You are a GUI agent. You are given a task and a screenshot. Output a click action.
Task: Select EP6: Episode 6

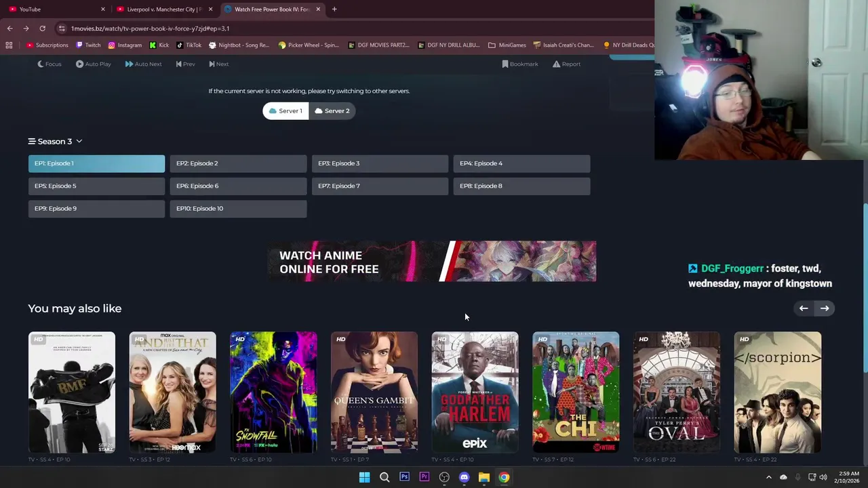238,186
